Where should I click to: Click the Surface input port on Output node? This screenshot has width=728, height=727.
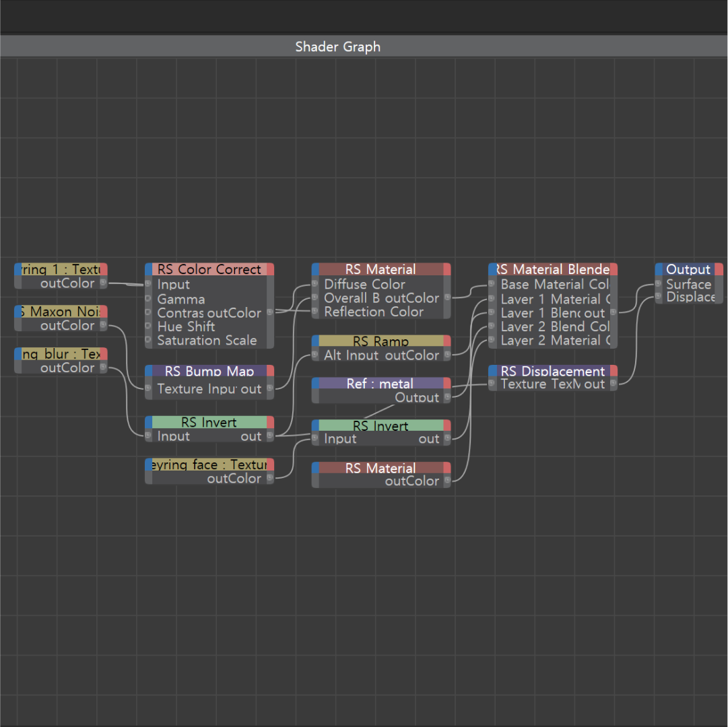pyautogui.click(x=659, y=283)
